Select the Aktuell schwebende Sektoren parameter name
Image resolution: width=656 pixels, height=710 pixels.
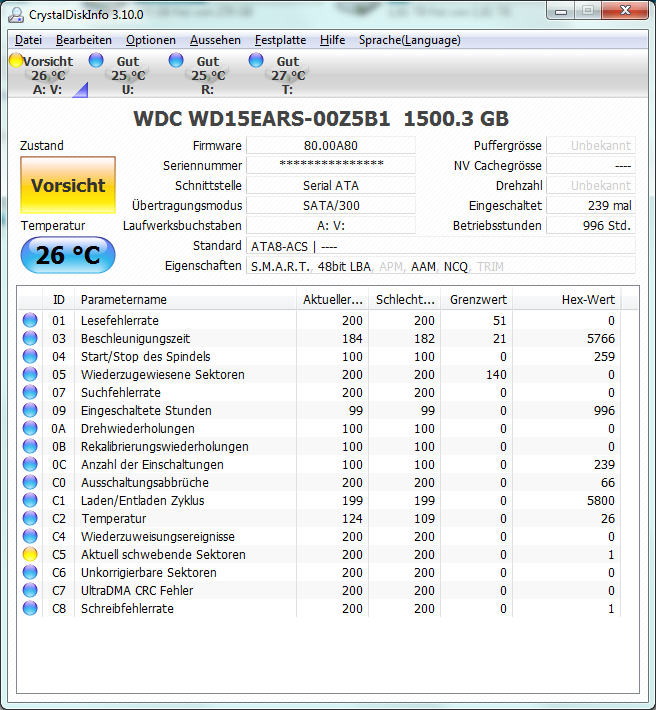tap(163, 554)
